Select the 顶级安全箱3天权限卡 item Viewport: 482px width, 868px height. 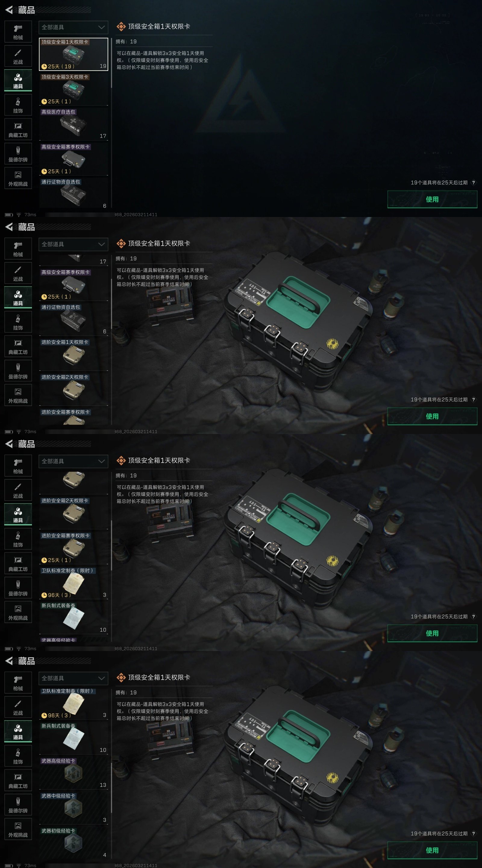[x=74, y=89]
